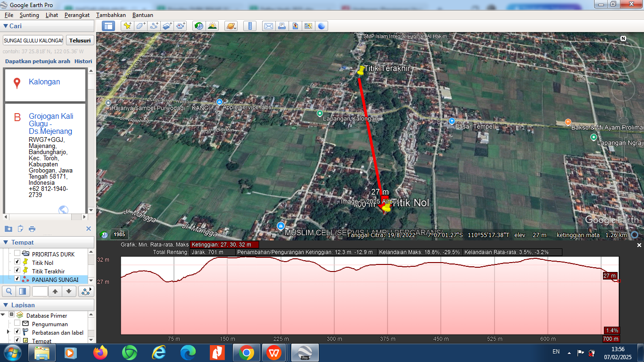Viewport: 644px width, 362px height.
Task: Open the planet switcher dropdown
Action: click(231, 26)
